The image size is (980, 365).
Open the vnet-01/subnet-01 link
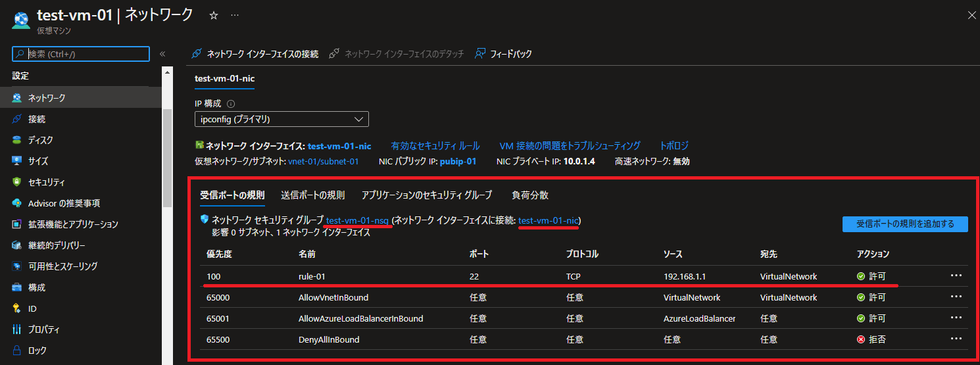coord(324,161)
